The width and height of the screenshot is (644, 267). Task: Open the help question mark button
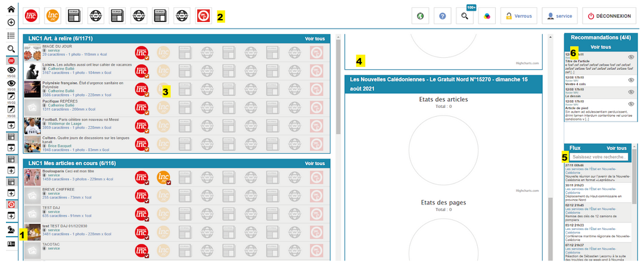pyautogui.click(x=442, y=16)
